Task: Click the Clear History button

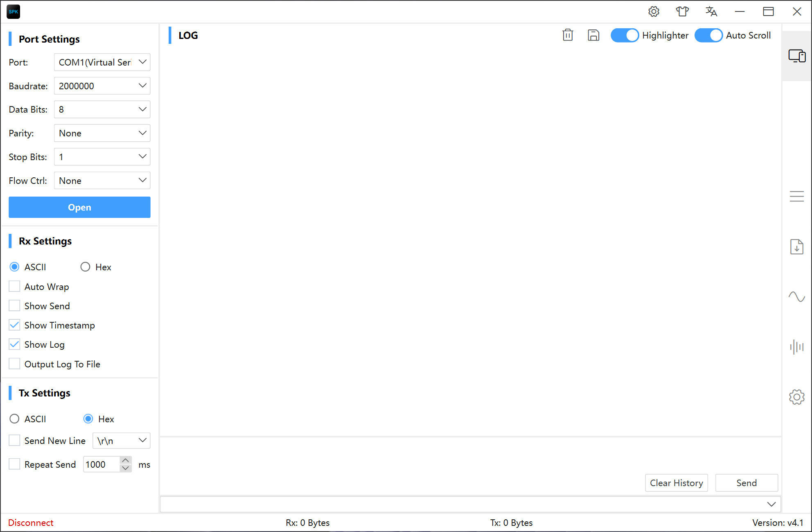Action: tap(677, 483)
